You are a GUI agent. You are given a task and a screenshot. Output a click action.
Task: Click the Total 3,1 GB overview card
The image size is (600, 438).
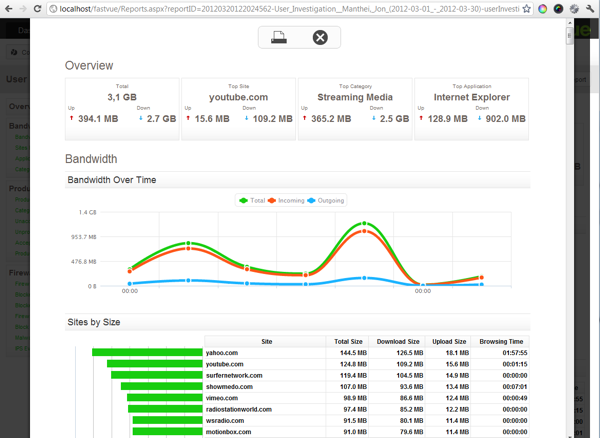pos(122,109)
